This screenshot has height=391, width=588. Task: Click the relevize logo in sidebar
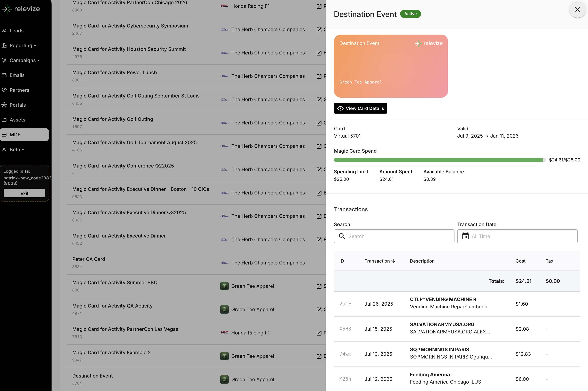[x=21, y=9]
